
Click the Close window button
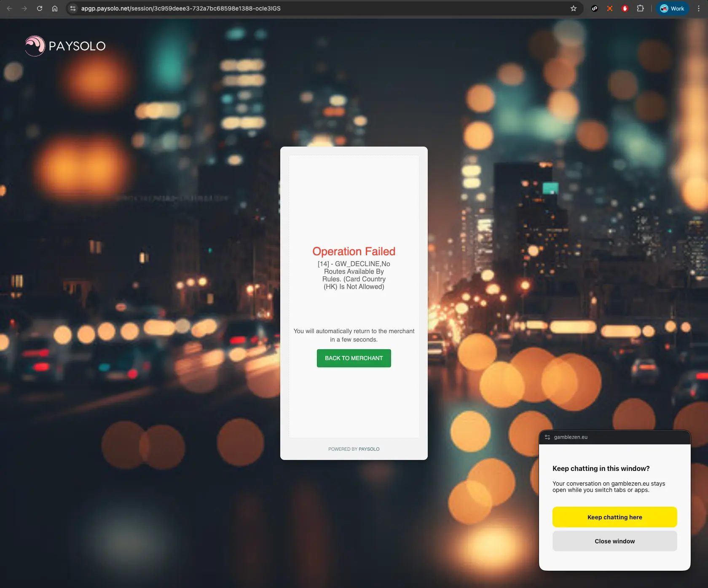point(615,541)
